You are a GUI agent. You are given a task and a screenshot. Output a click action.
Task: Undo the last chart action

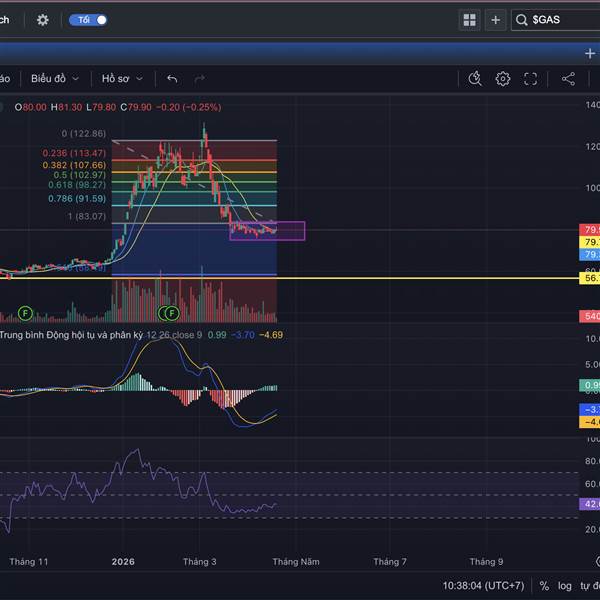point(172,79)
